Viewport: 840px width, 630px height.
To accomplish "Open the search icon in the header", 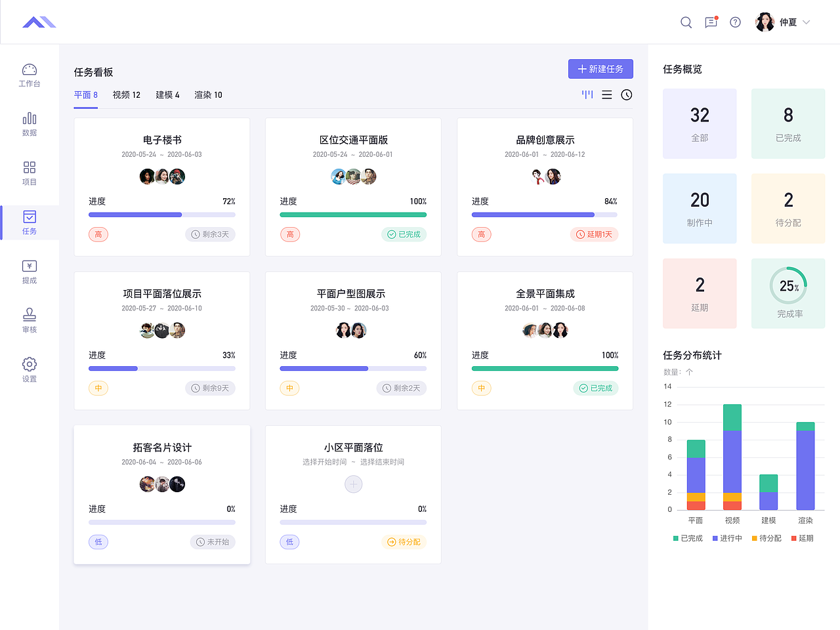I will click(x=686, y=22).
